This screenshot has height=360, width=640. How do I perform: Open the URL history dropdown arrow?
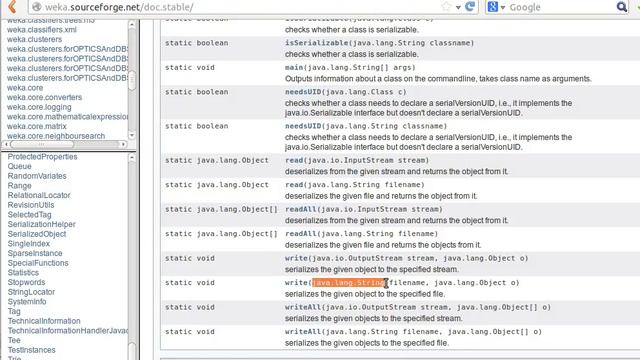(458, 7)
